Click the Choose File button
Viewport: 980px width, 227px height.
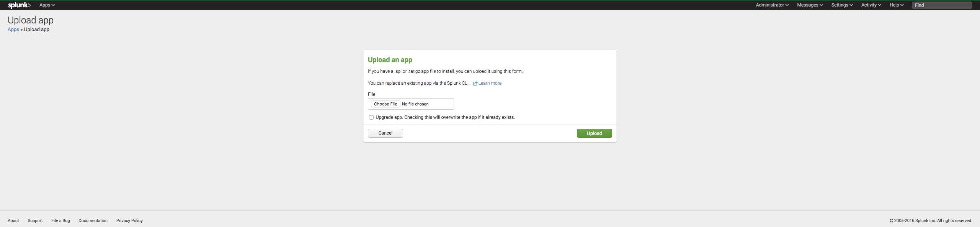tap(385, 104)
